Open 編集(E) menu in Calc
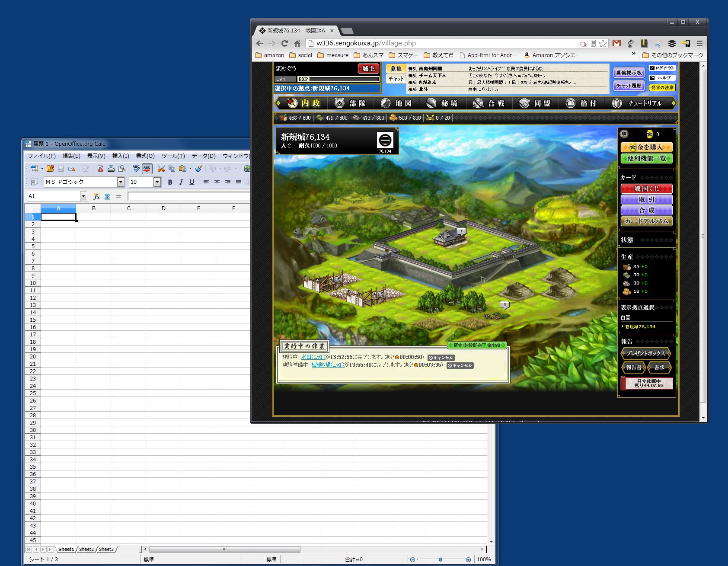 click(x=71, y=156)
